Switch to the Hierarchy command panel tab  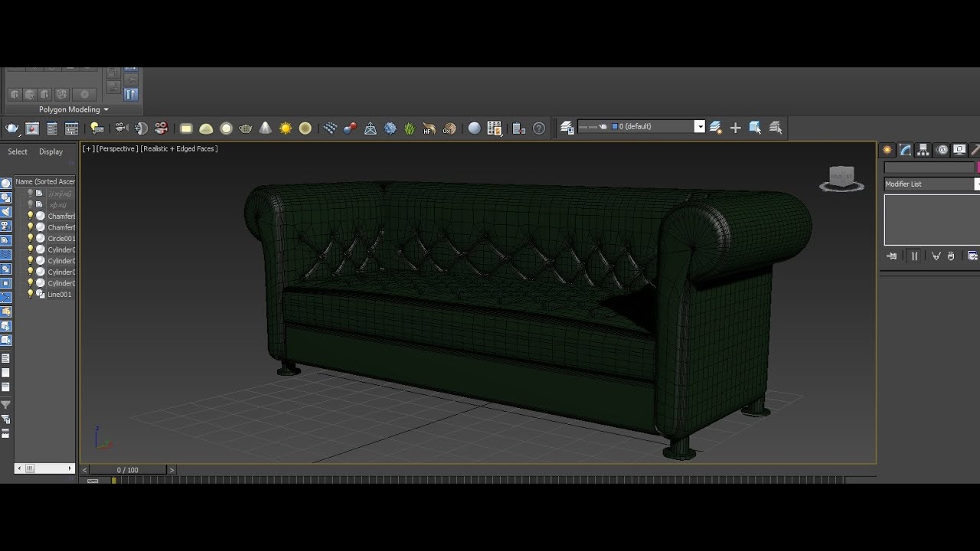click(x=923, y=150)
